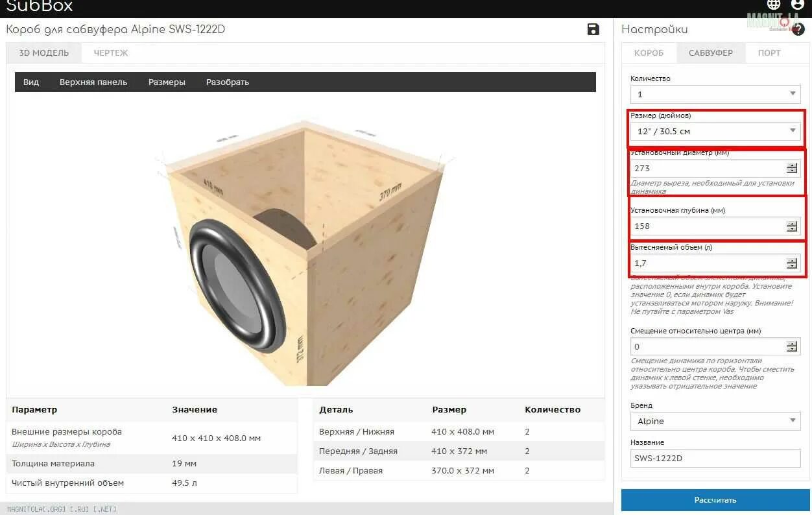Click the Смещение относительно центра input field
The width and height of the screenshot is (812, 515).
click(x=715, y=346)
